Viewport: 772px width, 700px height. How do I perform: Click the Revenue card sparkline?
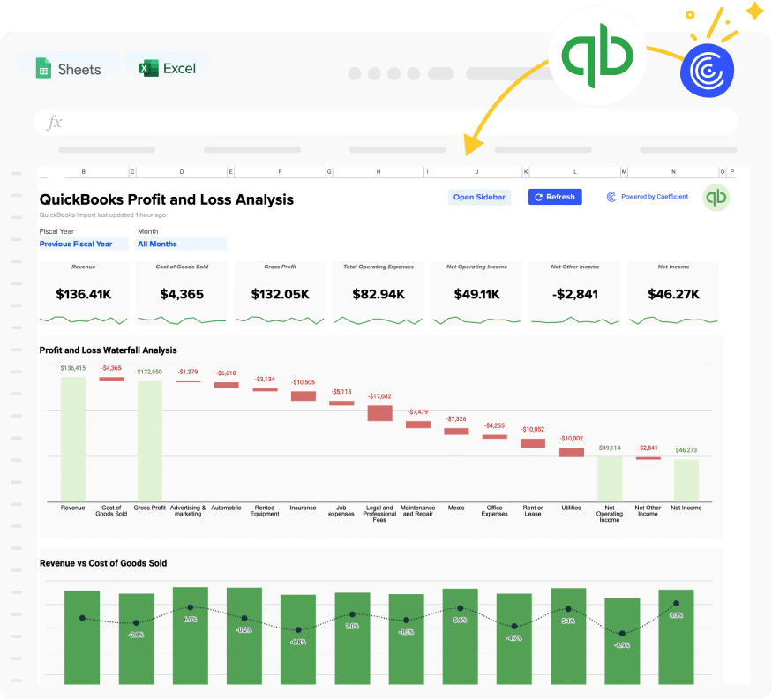[84, 320]
